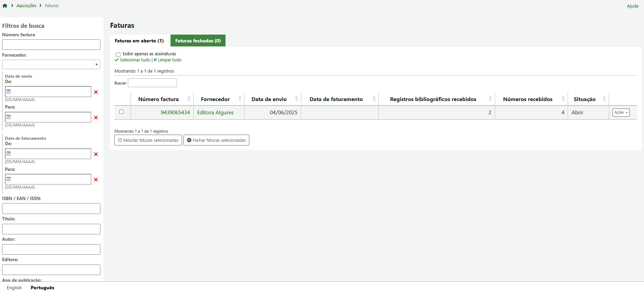
Task: Sort table by Situação column arrows
Action: tap(604, 99)
